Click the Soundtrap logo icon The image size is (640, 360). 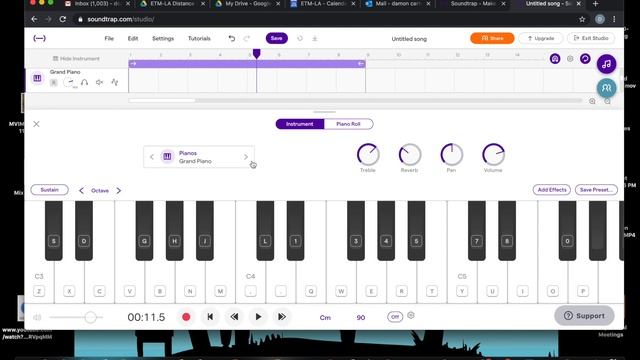(x=39, y=38)
